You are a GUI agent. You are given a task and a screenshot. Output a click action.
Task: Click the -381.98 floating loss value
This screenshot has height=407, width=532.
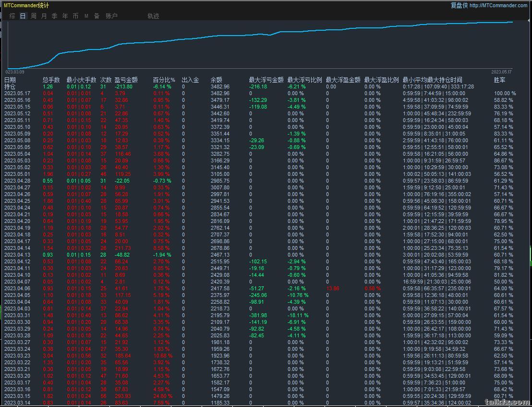click(258, 315)
